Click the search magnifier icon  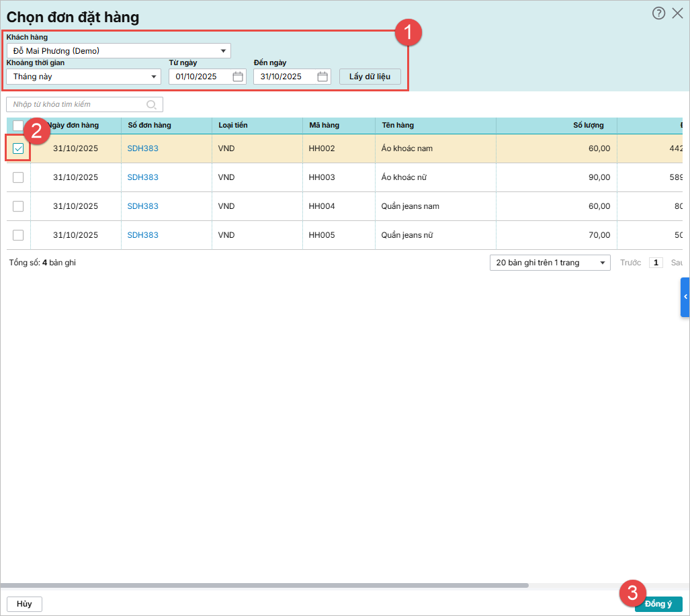[152, 104]
